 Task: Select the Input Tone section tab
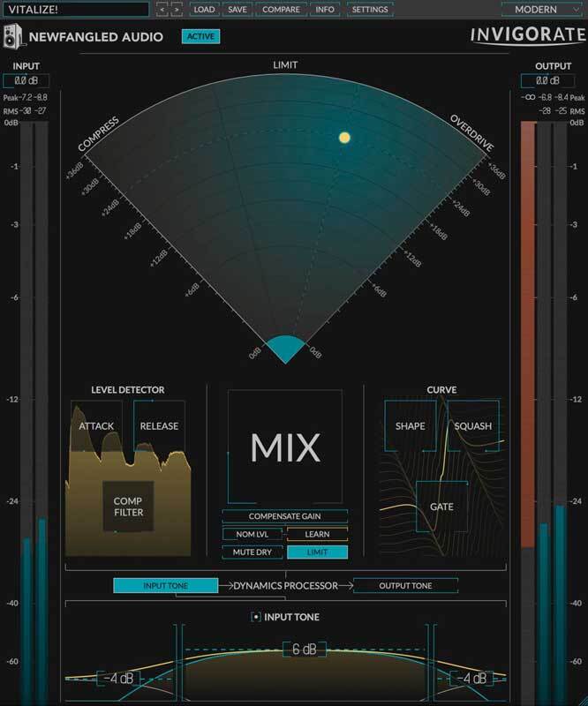(x=165, y=585)
